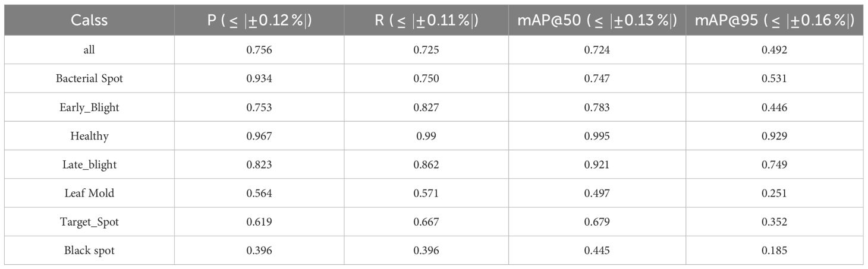The image size is (868, 269).
Task: Click Leaf Mold mAP@95 value 0.251
Action: point(774,193)
